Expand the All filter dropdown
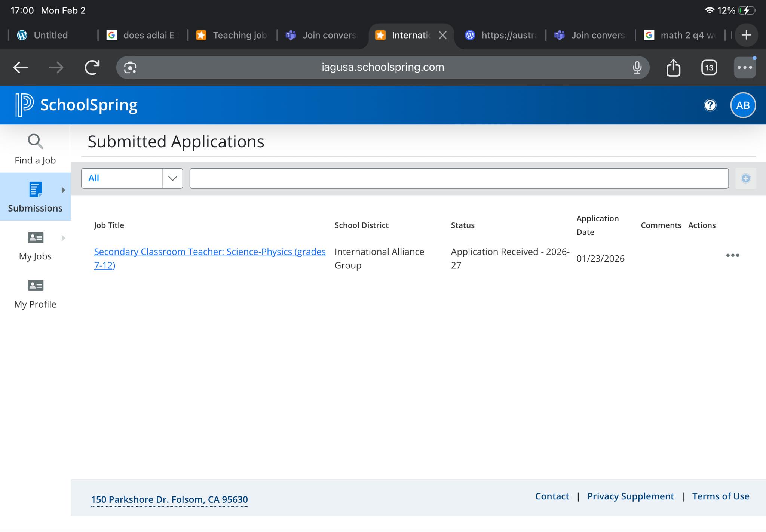This screenshot has height=532, width=766. (x=132, y=178)
